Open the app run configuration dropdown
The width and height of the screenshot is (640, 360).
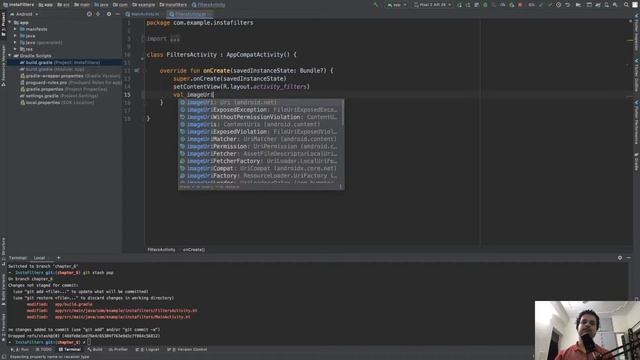click(397, 5)
